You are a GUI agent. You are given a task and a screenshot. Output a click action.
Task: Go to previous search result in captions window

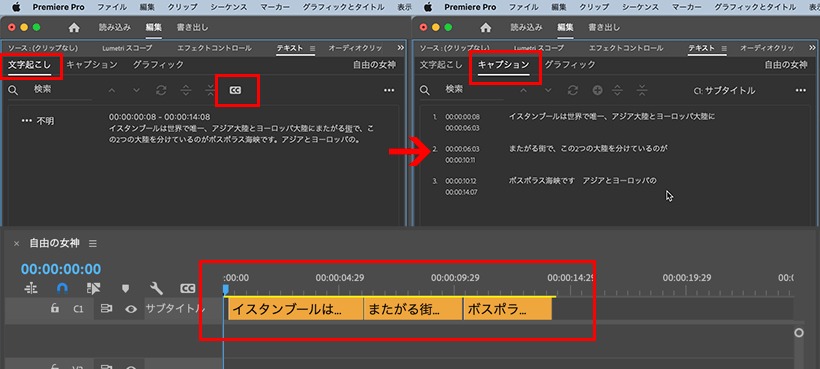[x=523, y=90]
